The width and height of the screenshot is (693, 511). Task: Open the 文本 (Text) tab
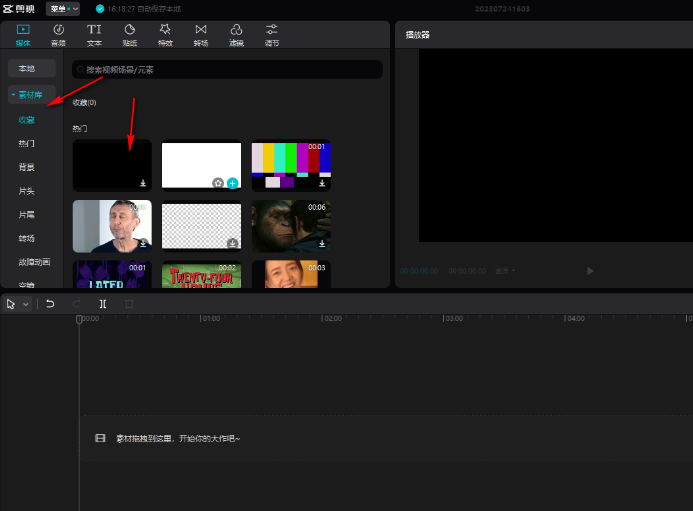click(x=94, y=35)
